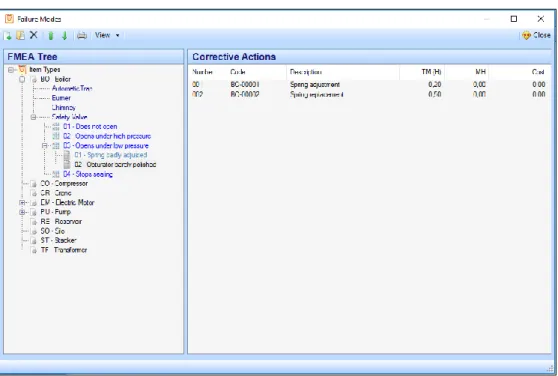
Task: Select the Spring replacement row
Action: pyautogui.click(x=369, y=94)
